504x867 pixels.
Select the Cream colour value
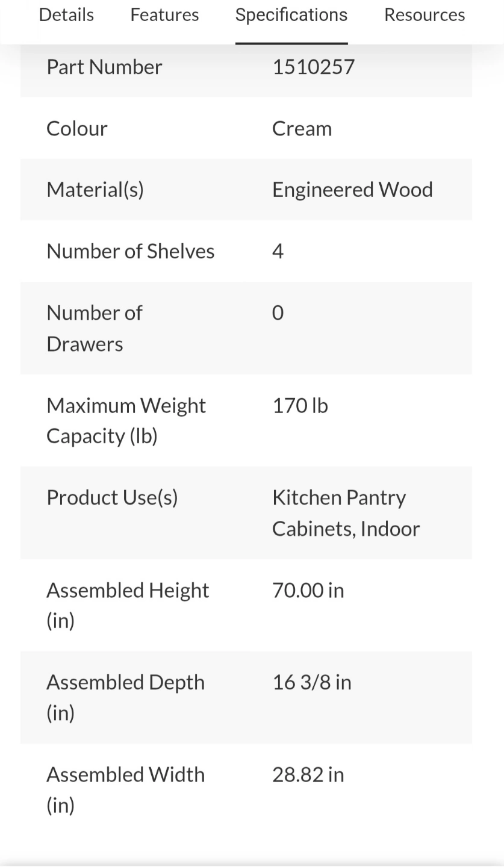coord(302,128)
